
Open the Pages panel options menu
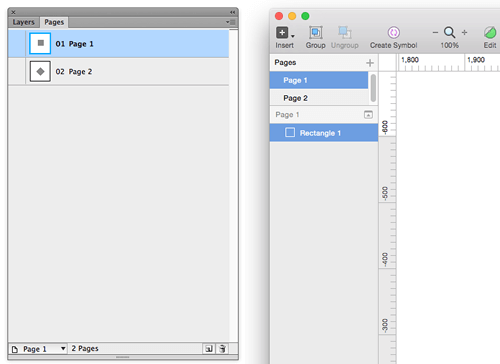[x=231, y=22]
